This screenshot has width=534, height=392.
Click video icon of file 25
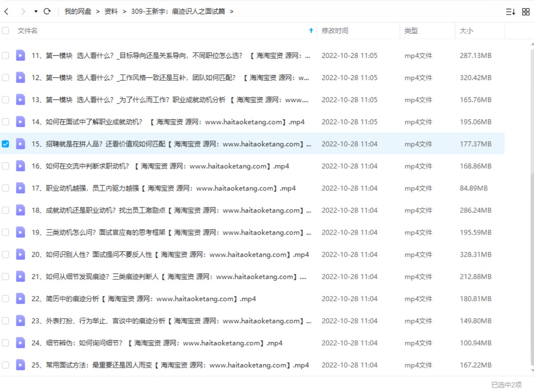click(x=20, y=365)
